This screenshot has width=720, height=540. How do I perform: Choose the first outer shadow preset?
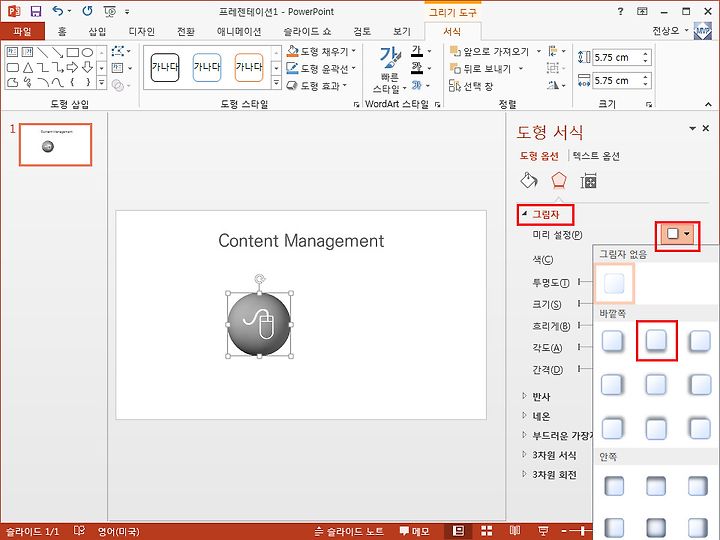pyautogui.click(x=613, y=341)
